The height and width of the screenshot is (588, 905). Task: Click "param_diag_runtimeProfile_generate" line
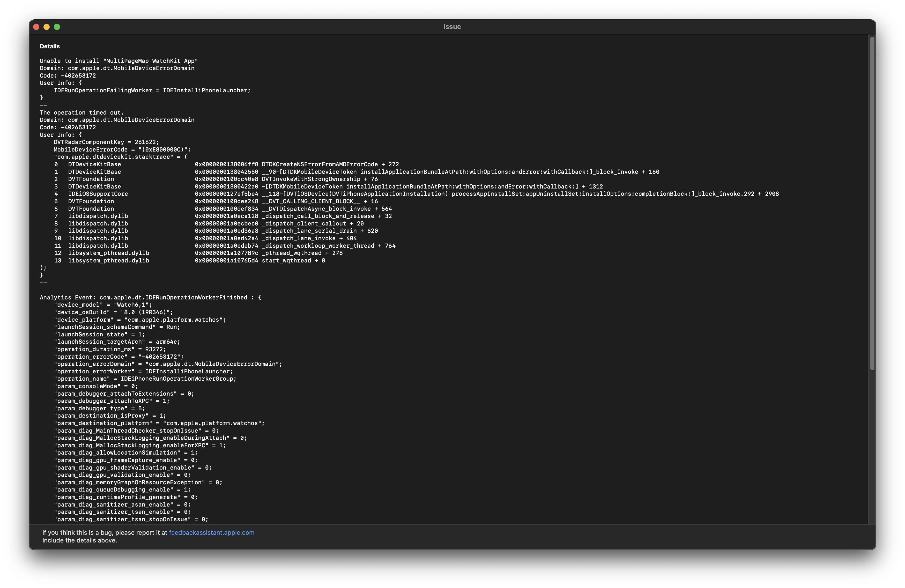(x=126, y=497)
